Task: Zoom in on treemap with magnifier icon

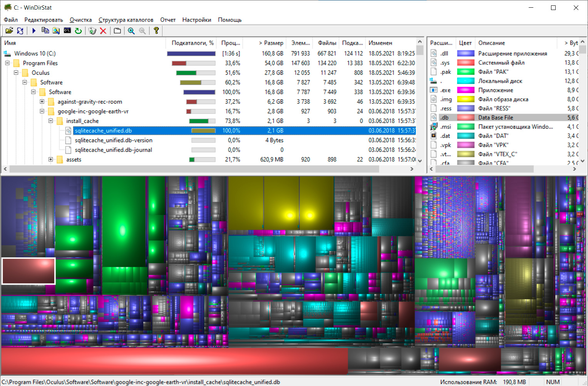Action: (x=131, y=31)
